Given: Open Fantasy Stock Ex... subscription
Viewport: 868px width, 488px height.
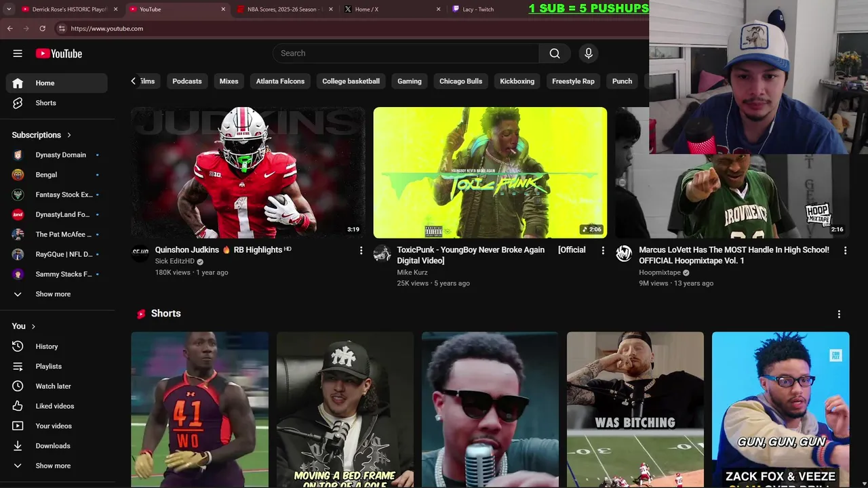Looking at the screenshot, I should tap(56, 195).
